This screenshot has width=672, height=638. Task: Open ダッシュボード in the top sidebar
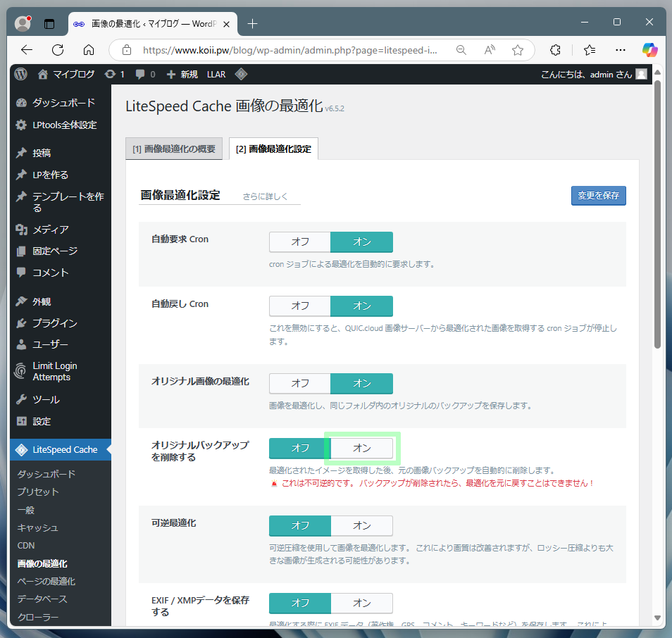61,103
